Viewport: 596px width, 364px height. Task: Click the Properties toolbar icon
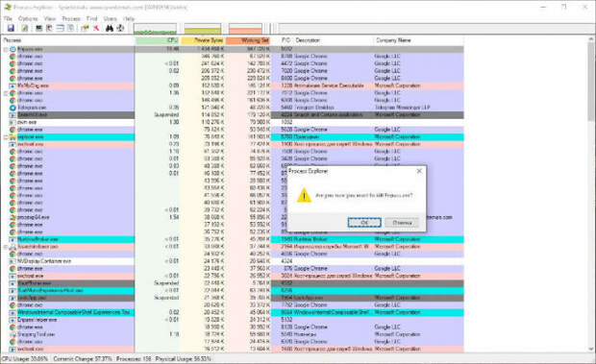coord(85,28)
